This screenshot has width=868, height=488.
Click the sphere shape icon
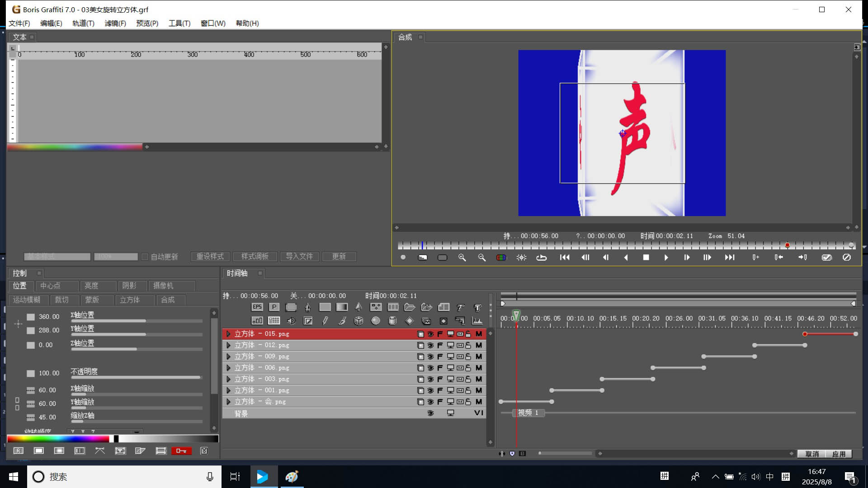(x=376, y=321)
